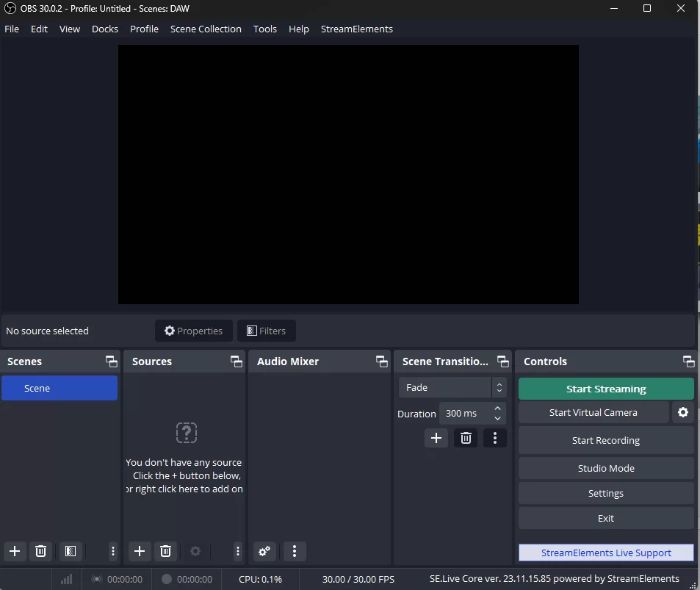700x590 pixels.
Task: Add a new source with plus icon
Action: click(140, 551)
